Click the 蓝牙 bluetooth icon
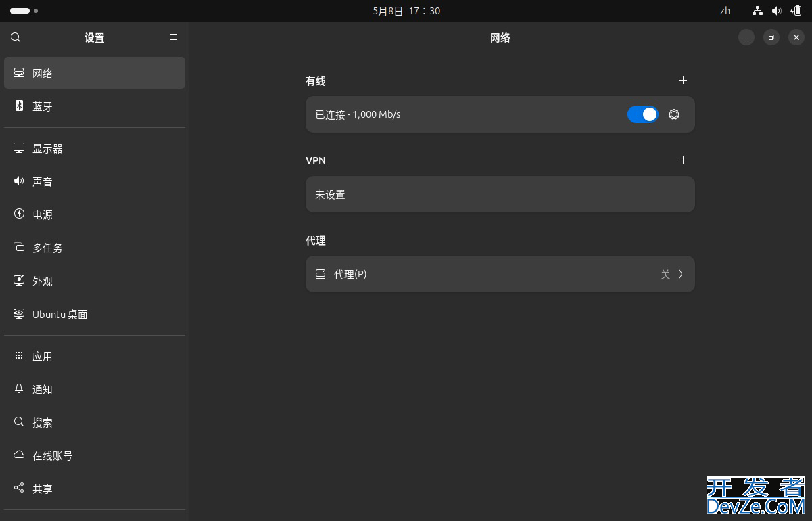The width and height of the screenshot is (812, 521). pos(19,106)
